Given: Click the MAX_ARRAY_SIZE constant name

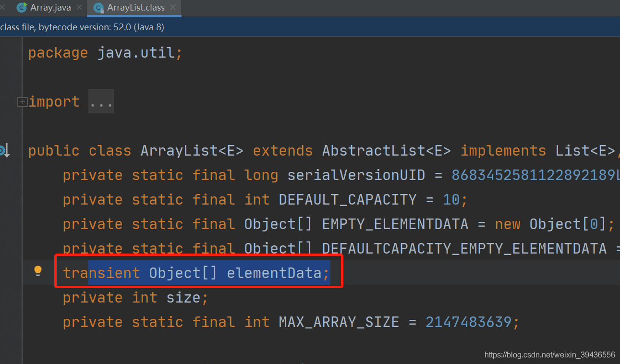Looking at the screenshot, I should [x=339, y=322].
